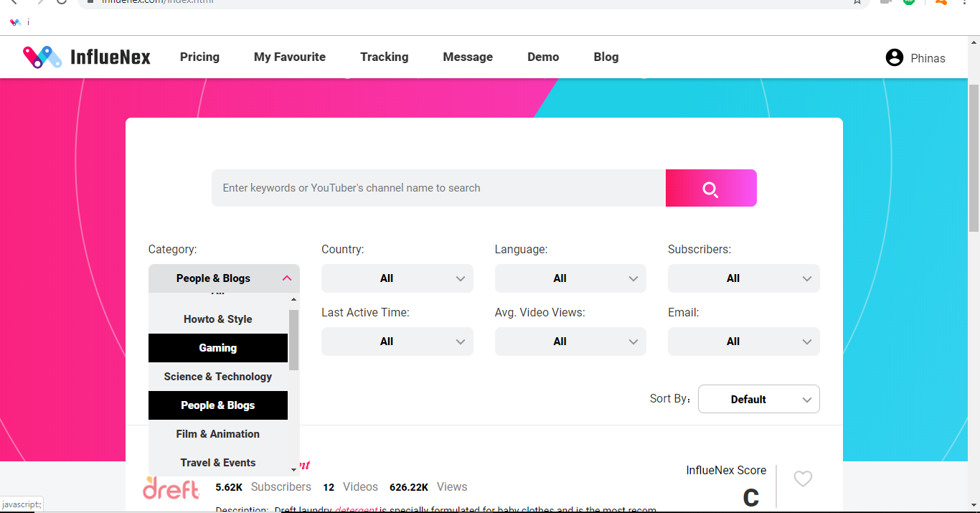Open the browser three-dot menu
Image resolution: width=980 pixels, height=513 pixels.
pos(966,2)
